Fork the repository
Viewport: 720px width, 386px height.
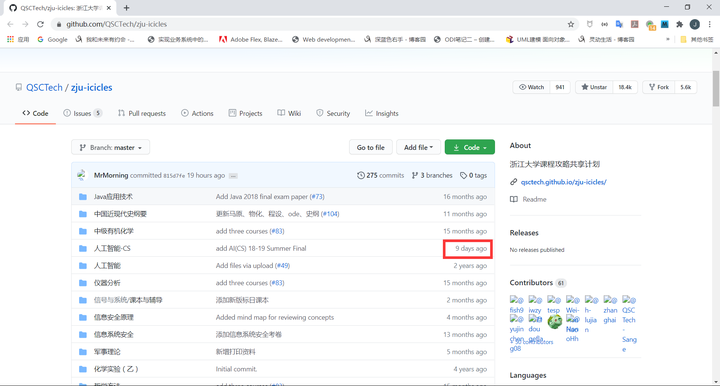(659, 87)
